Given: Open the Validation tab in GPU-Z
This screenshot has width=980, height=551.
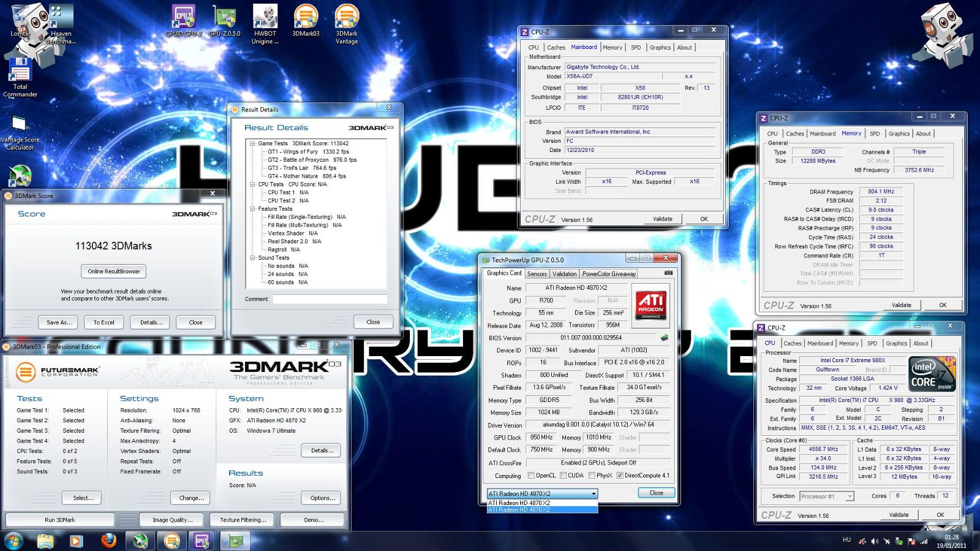Looking at the screenshot, I should 564,274.
